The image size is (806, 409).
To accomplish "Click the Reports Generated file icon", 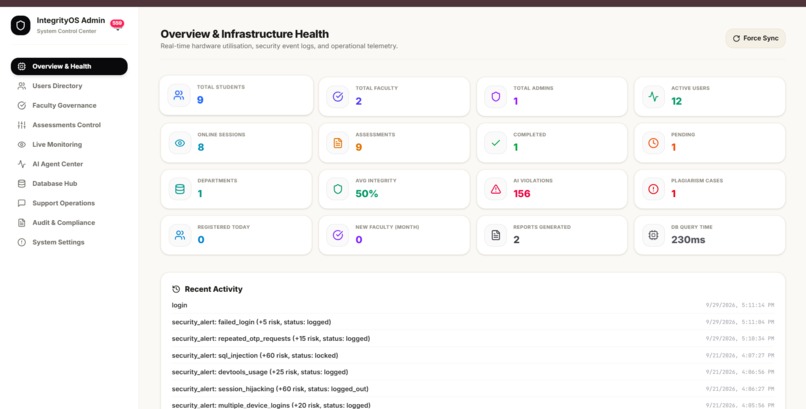I will 496,235.
